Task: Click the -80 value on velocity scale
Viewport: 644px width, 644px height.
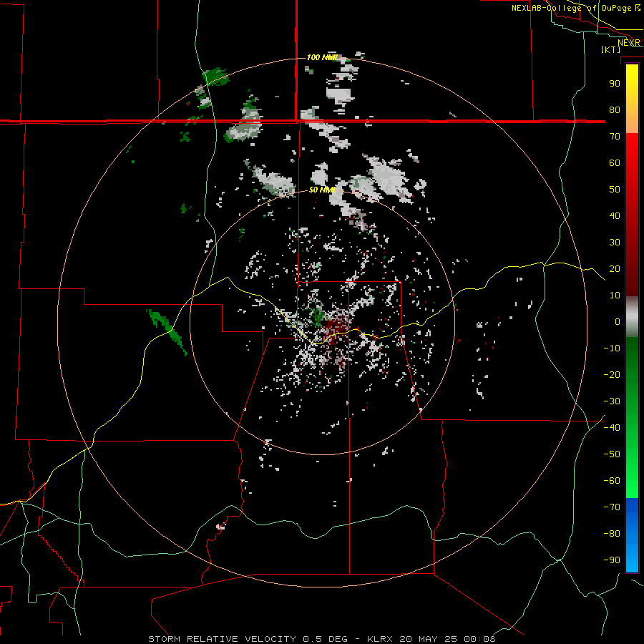Action: [612, 534]
